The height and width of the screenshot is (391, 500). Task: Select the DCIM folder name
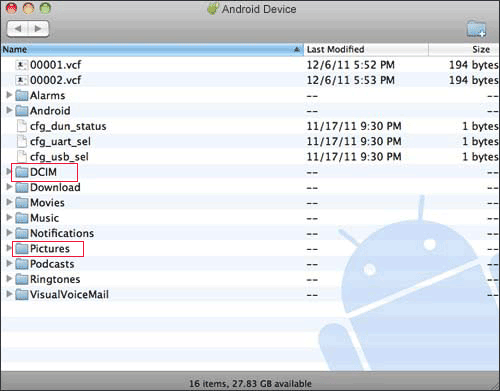point(43,172)
